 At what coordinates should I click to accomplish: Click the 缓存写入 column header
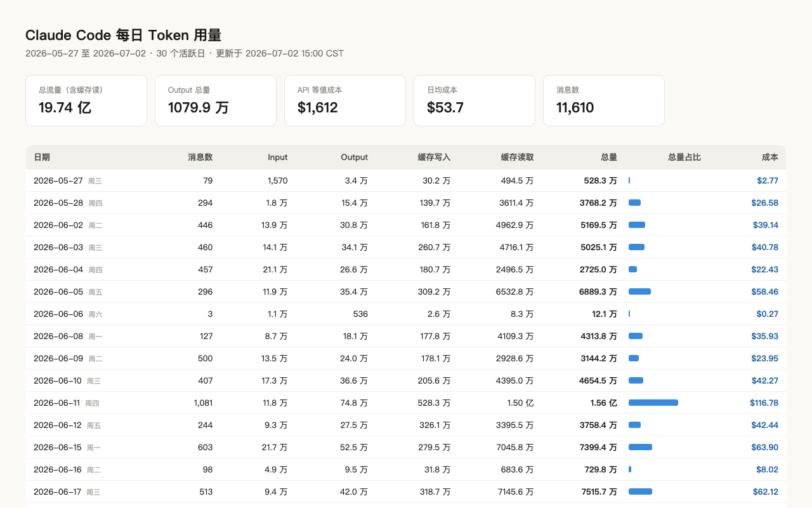coord(434,157)
